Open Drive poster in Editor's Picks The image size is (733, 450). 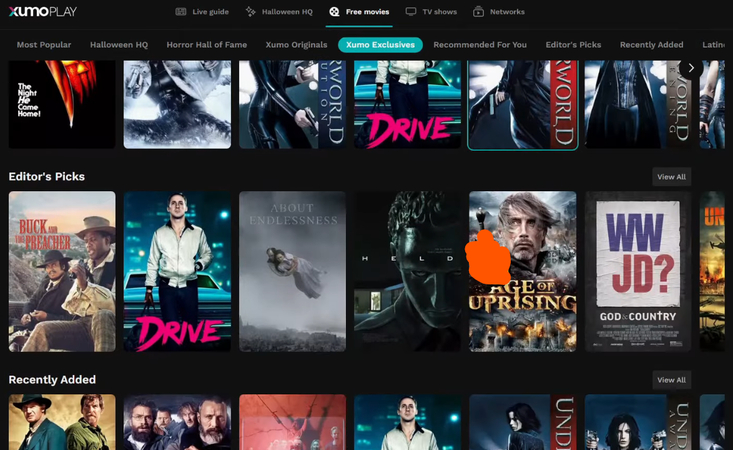[x=177, y=271]
